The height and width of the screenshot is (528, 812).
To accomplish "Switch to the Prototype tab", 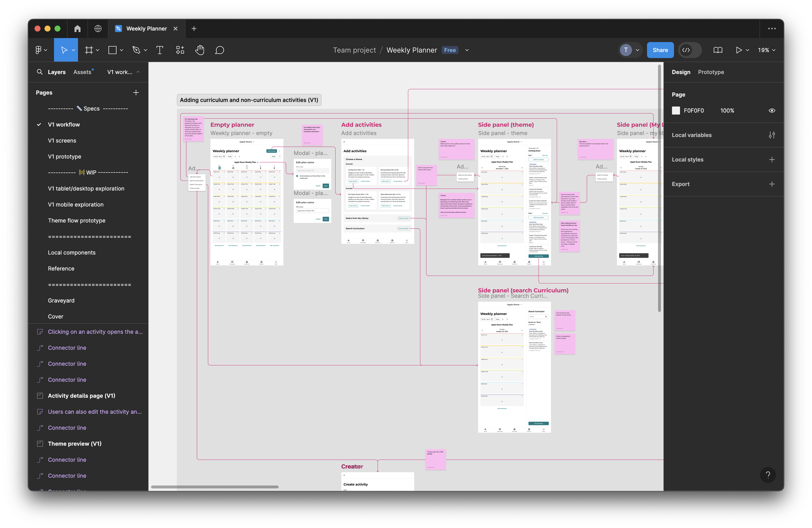I will click(711, 72).
